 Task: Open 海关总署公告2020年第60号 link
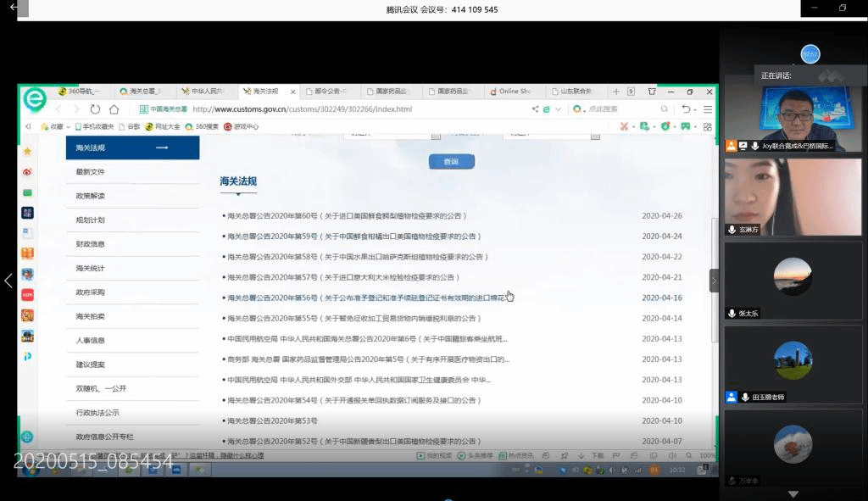pos(347,216)
